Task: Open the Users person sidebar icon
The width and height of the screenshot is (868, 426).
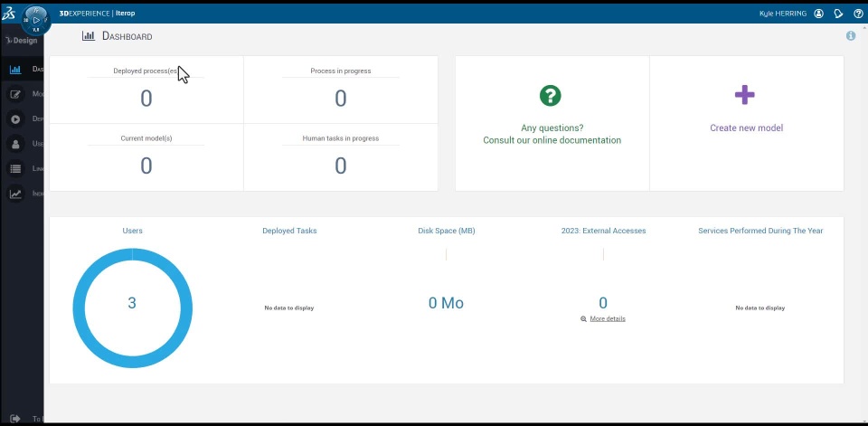Action: click(15, 144)
